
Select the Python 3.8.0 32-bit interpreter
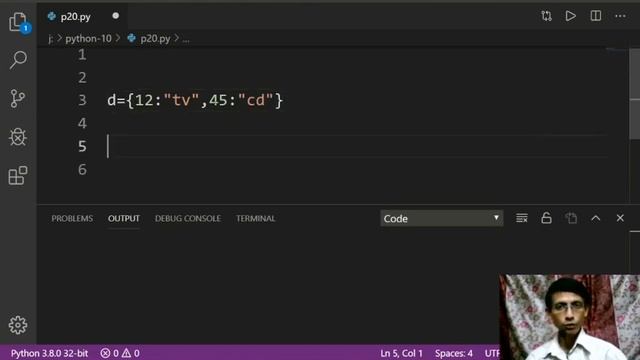point(49,353)
